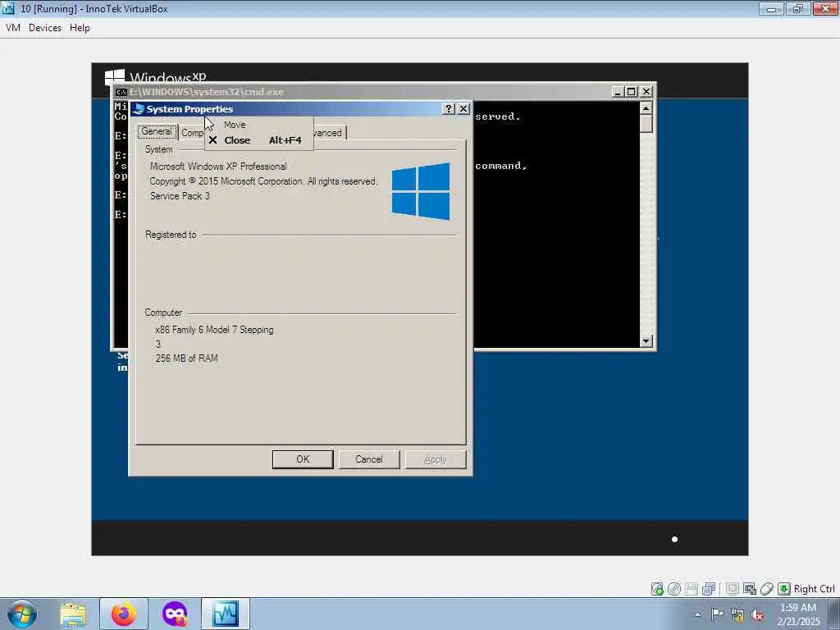Screen dimensions: 840x630
Task: Open the Help menu in VirtualBox
Action: [x=80, y=28]
